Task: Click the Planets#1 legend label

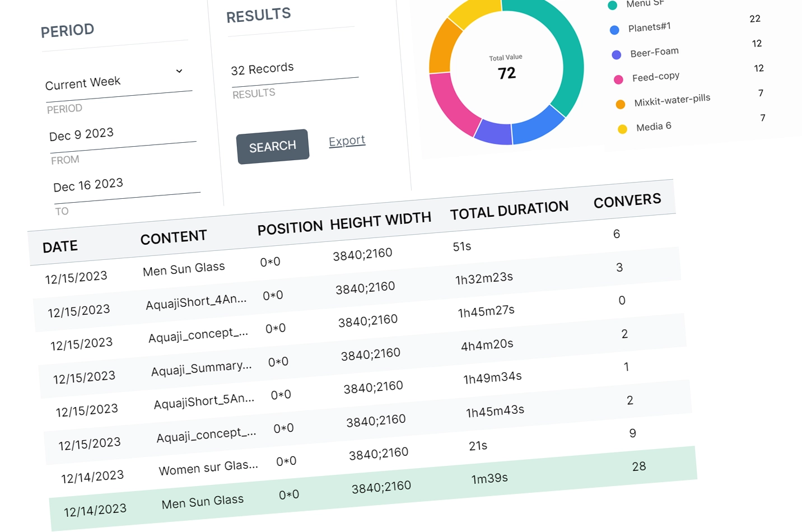Action: point(650,27)
